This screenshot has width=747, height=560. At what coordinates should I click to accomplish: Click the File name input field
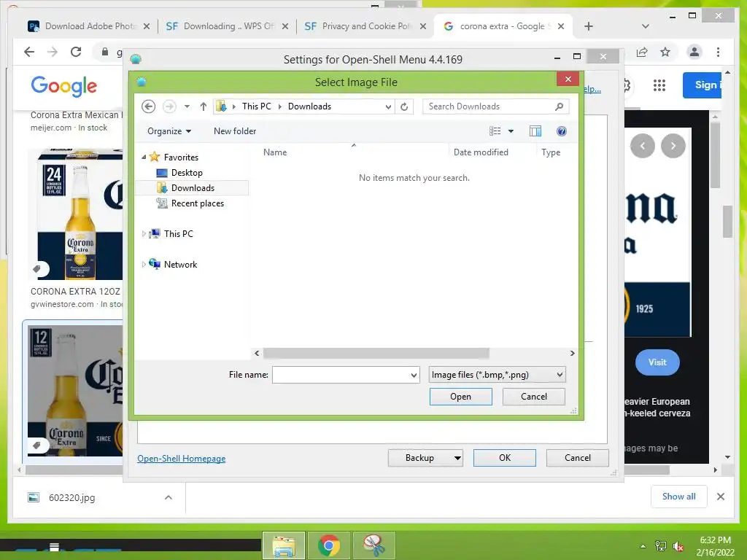(x=346, y=375)
